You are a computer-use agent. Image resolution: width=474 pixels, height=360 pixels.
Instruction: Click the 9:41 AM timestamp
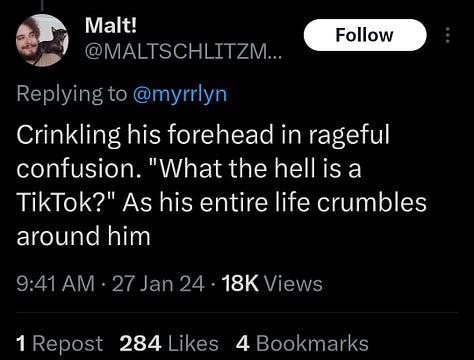click(x=56, y=284)
